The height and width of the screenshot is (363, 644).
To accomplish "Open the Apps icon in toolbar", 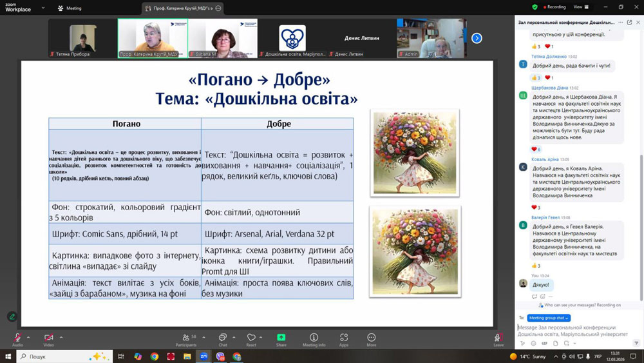I will pyautogui.click(x=344, y=338).
